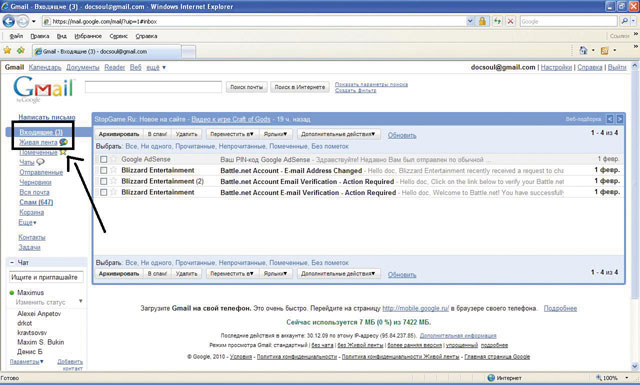
Task: Open Настройки link next to account email
Action: click(556, 67)
